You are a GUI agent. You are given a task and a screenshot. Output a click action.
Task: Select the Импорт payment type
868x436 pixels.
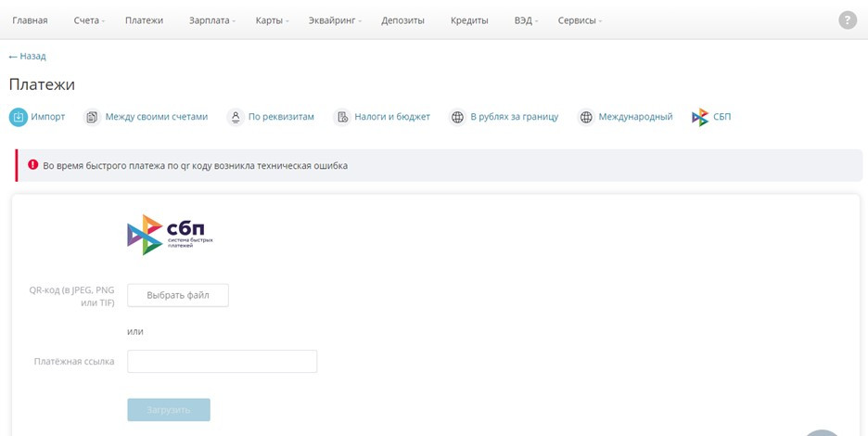47,117
